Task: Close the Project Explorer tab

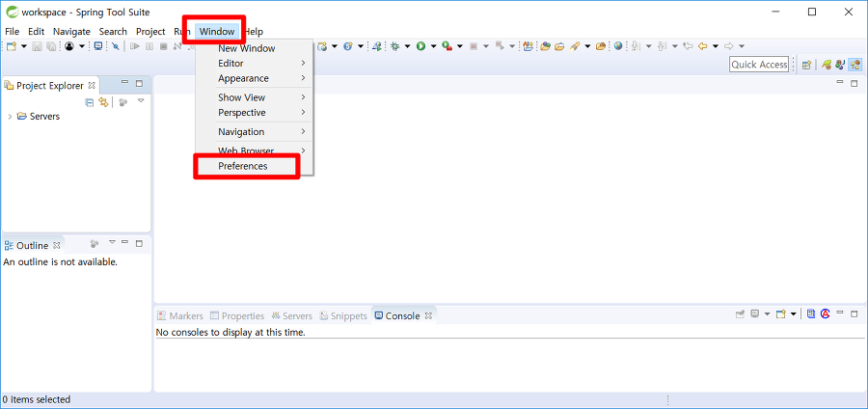Action: point(92,85)
